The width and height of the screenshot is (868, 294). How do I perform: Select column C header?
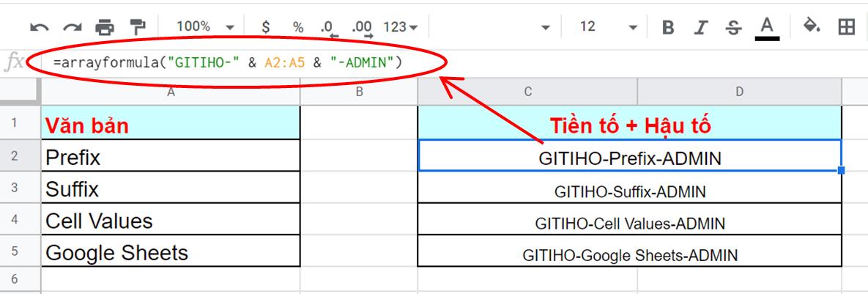[527, 92]
